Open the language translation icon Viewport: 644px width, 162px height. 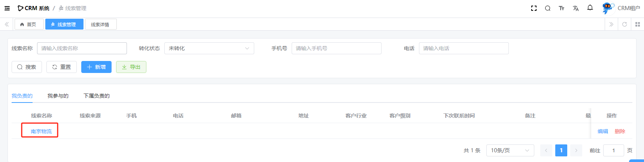[x=575, y=8]
